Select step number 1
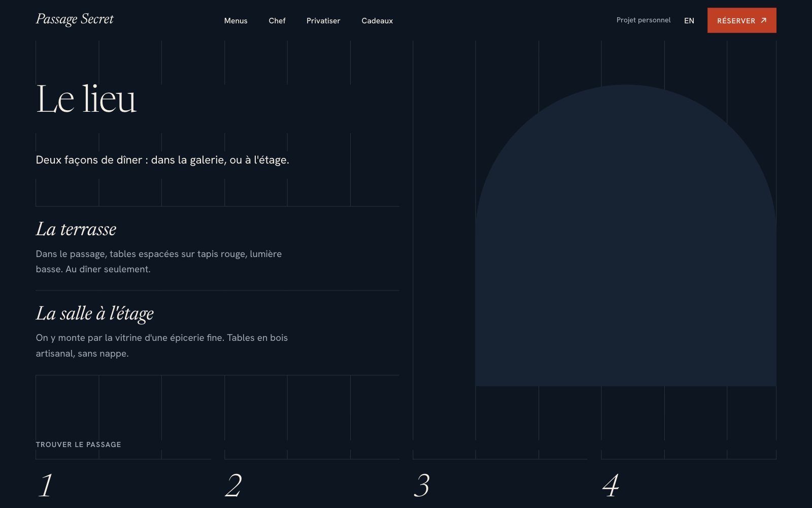812x508 pixels. click(x=46, y=486)
